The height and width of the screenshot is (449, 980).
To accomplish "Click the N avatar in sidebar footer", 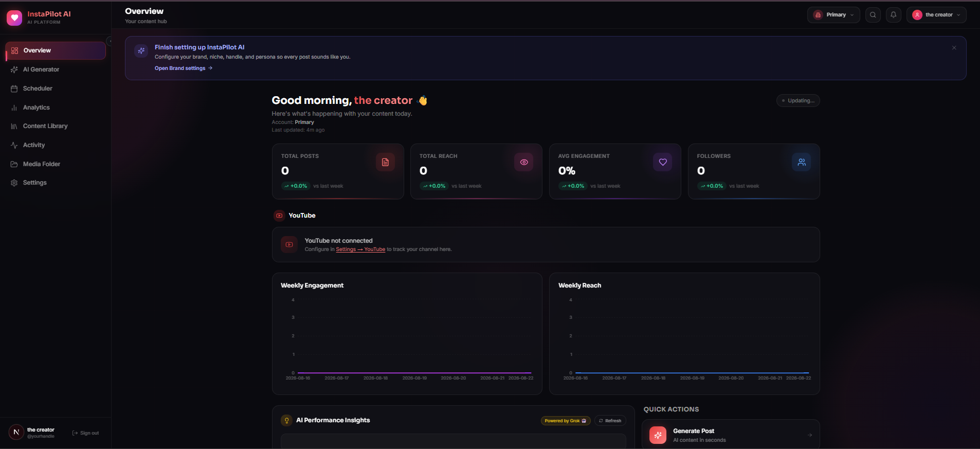I will click(x=16, y=432).
